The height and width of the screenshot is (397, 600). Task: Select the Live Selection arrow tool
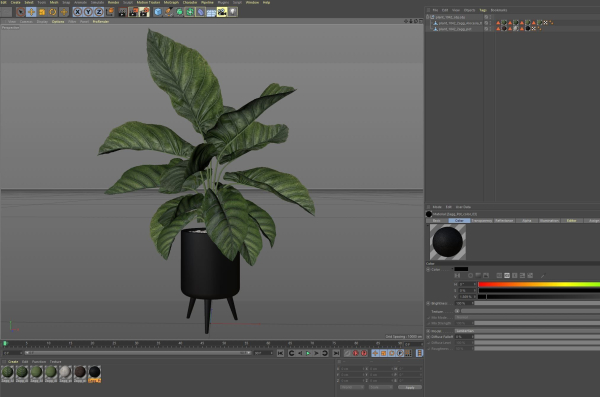click(x=20, y=12)
